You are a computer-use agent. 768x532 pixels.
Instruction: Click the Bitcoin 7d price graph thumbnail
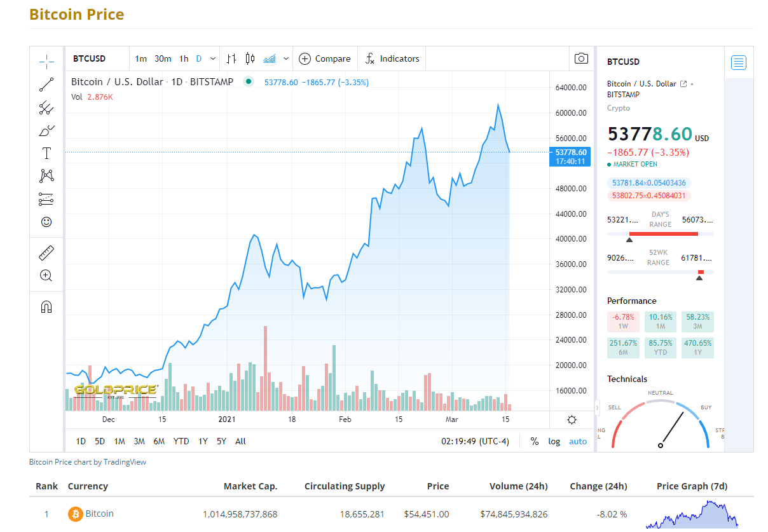point(692,514)
